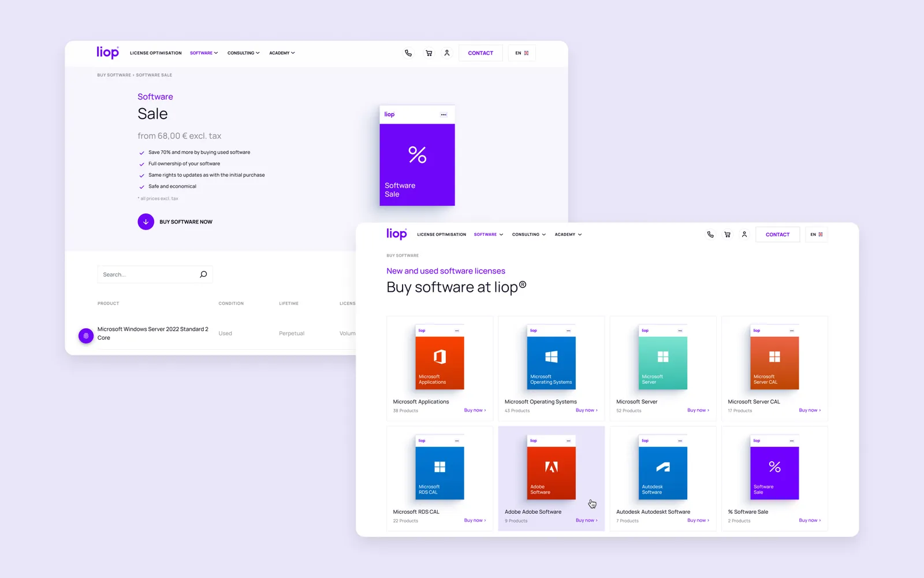This screenshot has width=924, height=578.
Task: Open the shopping cart in the front window
Action: [x=727, y=235]
